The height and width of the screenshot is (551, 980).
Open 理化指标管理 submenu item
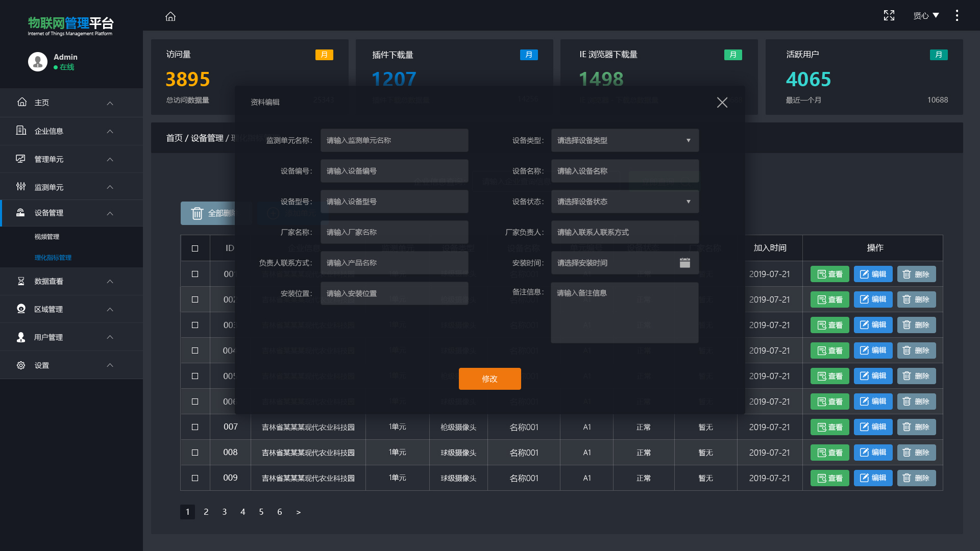53,258
